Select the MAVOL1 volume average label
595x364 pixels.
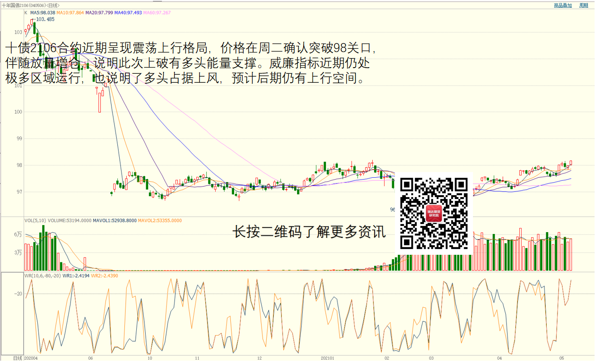tap(115, 220)
